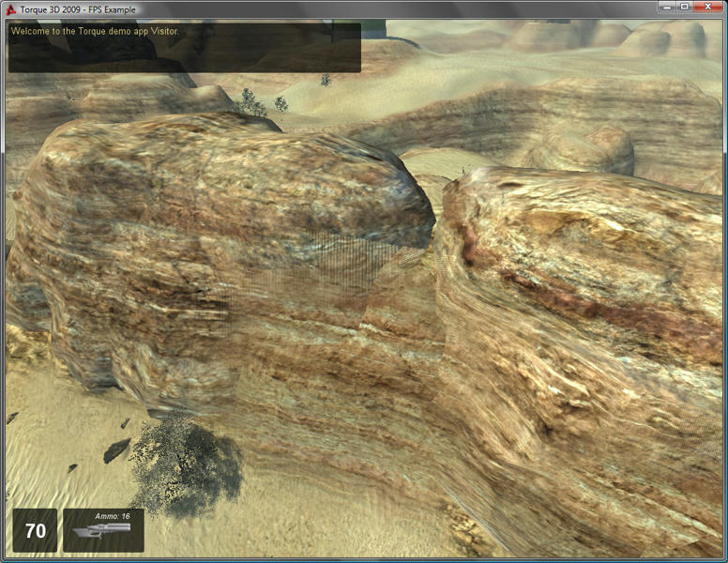
Task: Click the Torque 3D app icon in title bar
Action: tap(10, 8)
